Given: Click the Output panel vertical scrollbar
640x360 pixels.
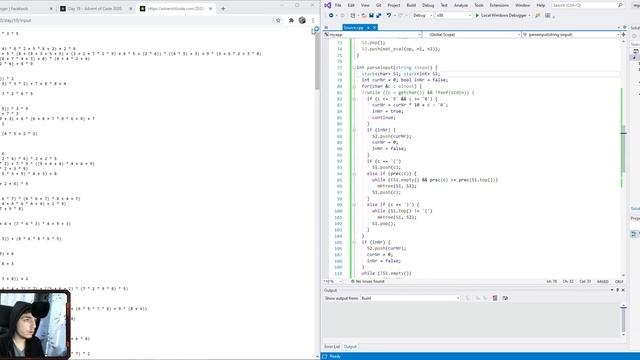Looking at the screenshot, I should (623, 320).
